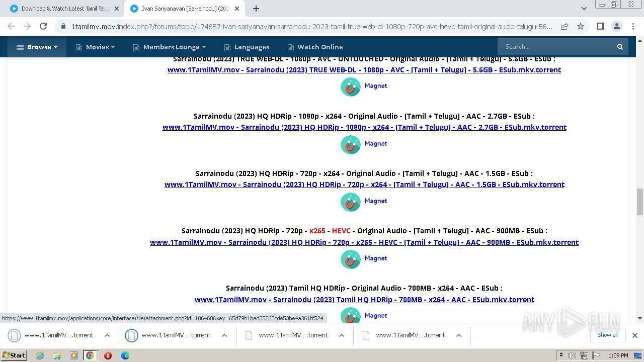This screenshot has height=362, width=644.
Task: Go back to the previous page
Action: (11, 26)
